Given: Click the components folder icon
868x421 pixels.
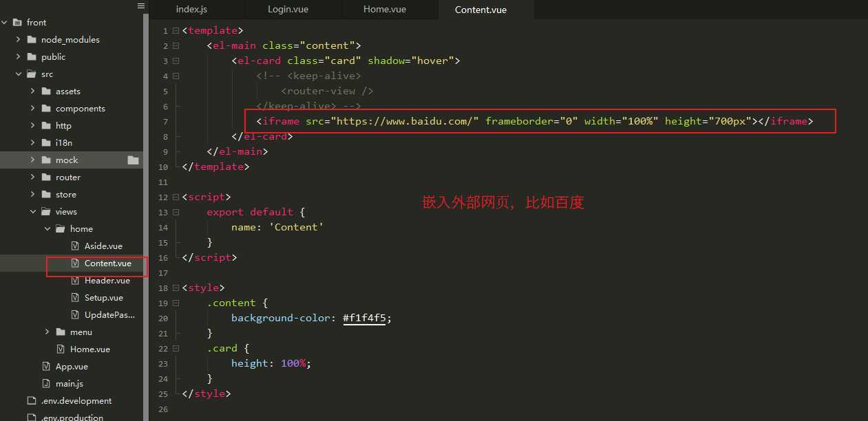Looking at the screenshot, I should (x=46, y=109).
